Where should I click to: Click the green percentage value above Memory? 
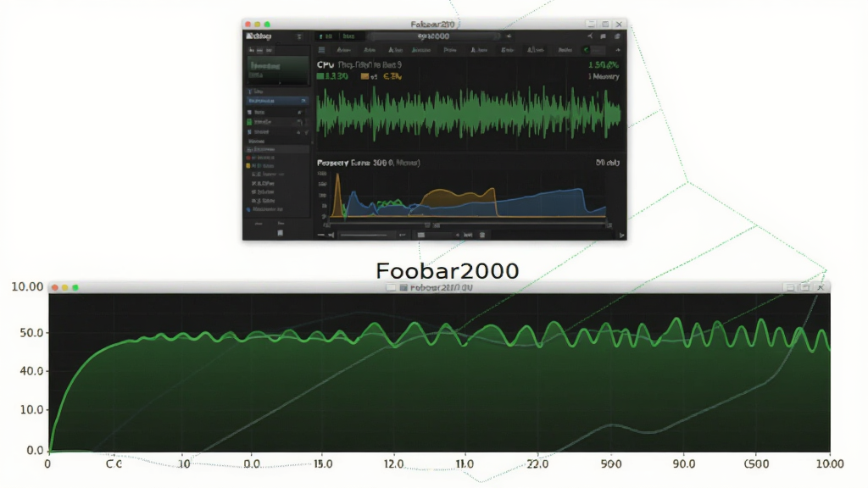604,64
